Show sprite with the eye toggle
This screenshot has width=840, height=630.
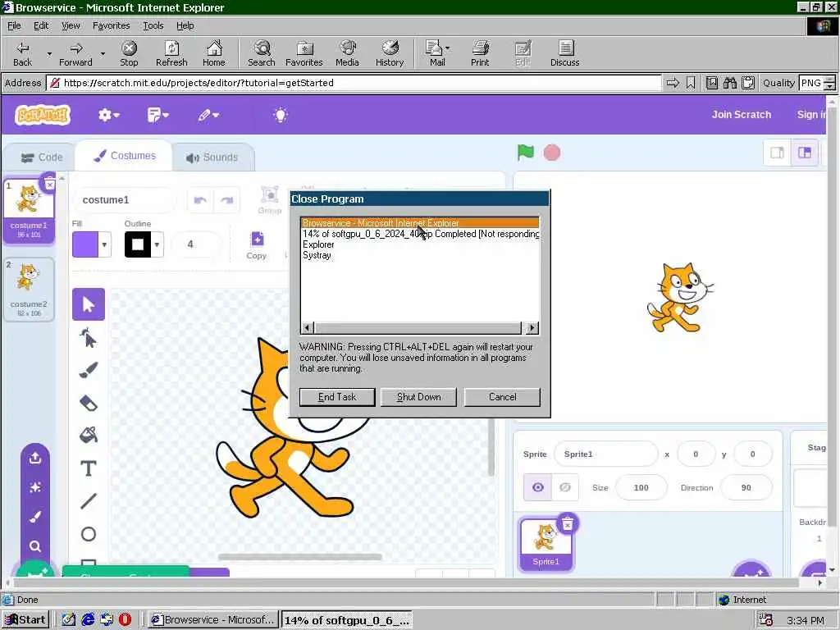pyautogui.click(x=537, y=487)
